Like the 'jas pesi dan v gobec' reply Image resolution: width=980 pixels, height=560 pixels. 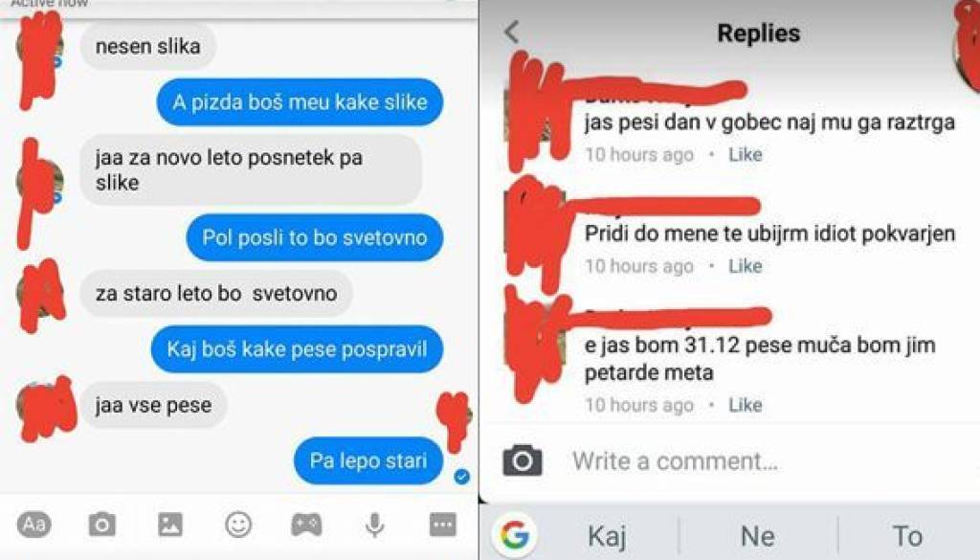(x=745, y=154)
